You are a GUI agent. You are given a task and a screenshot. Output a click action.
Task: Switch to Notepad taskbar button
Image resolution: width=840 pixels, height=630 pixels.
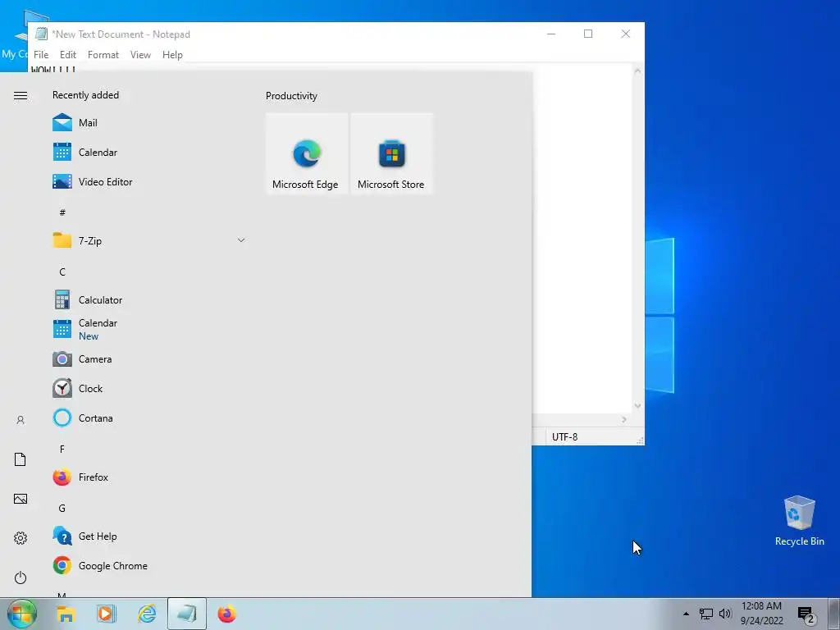[x=187, y=614]
